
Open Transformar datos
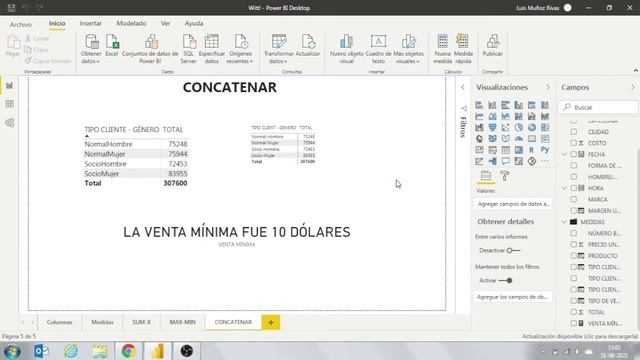(279, 49)
